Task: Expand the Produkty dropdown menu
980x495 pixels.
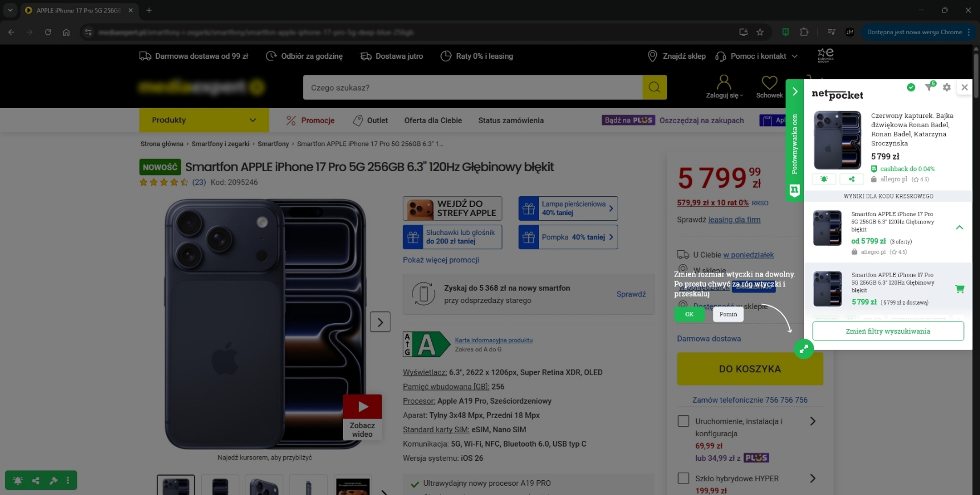Action: pos(203,120)
